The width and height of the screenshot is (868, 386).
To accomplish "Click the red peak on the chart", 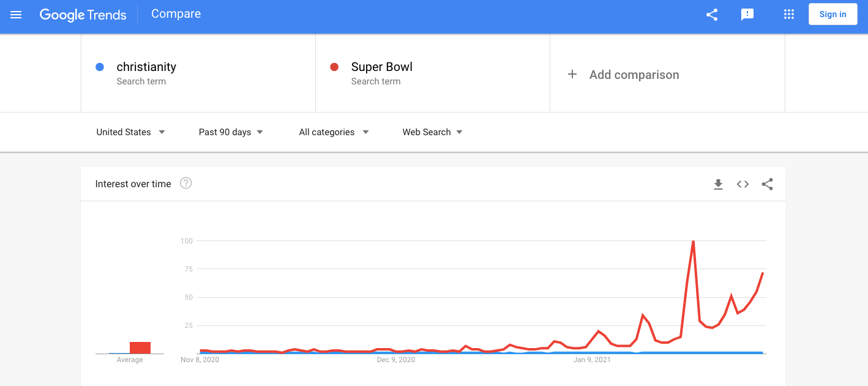I will (x=693, y=242).
